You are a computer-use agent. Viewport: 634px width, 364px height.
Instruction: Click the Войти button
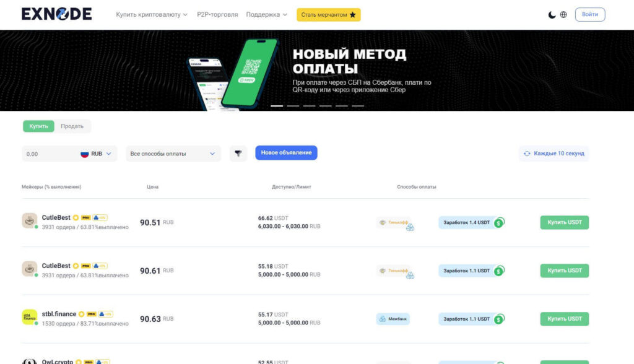(589, 14)
